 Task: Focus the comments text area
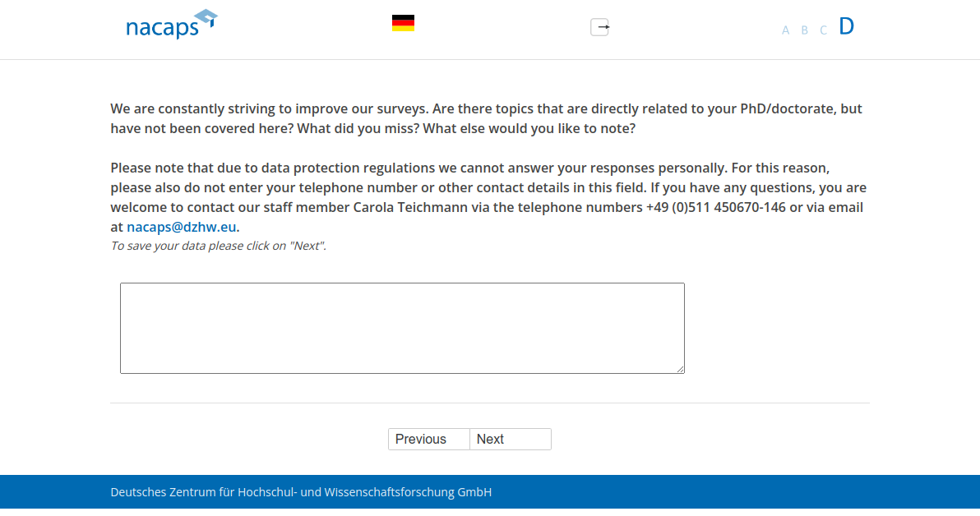click(x=402, y=328)
